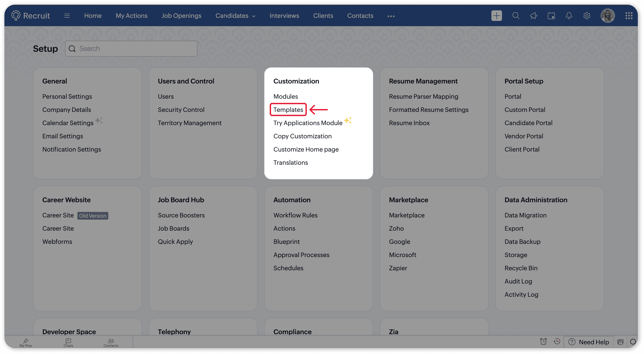The height and width of the screenshot is (354, 644).
Task: Click the settings gear icon
Action: 587,16
